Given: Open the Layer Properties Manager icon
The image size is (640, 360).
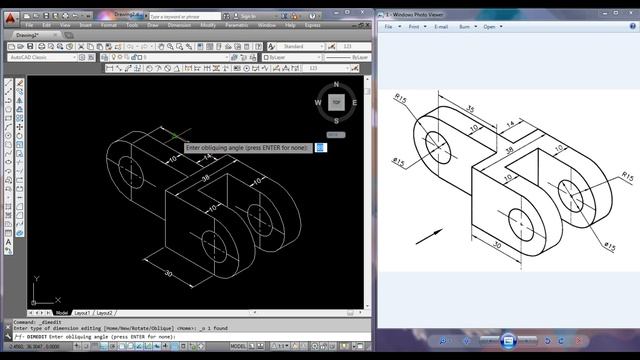Looking at the screenshot, I should 105,58.
